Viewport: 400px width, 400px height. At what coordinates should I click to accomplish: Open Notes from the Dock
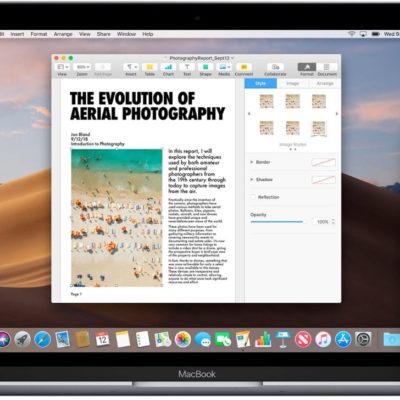pos(123,340)
